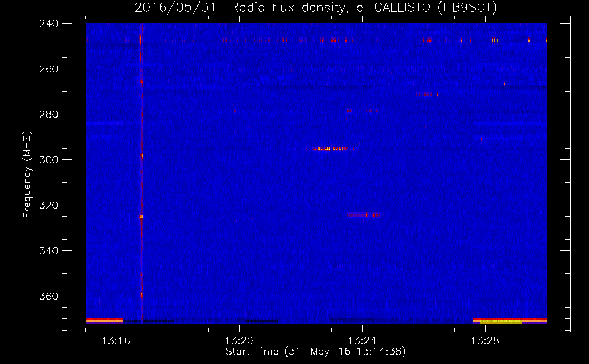This screenshot has width=589, height=364.
Task: Click the plot title mentioning e-CALLISTO (HB9SCT)
Action: click(316, 7)
